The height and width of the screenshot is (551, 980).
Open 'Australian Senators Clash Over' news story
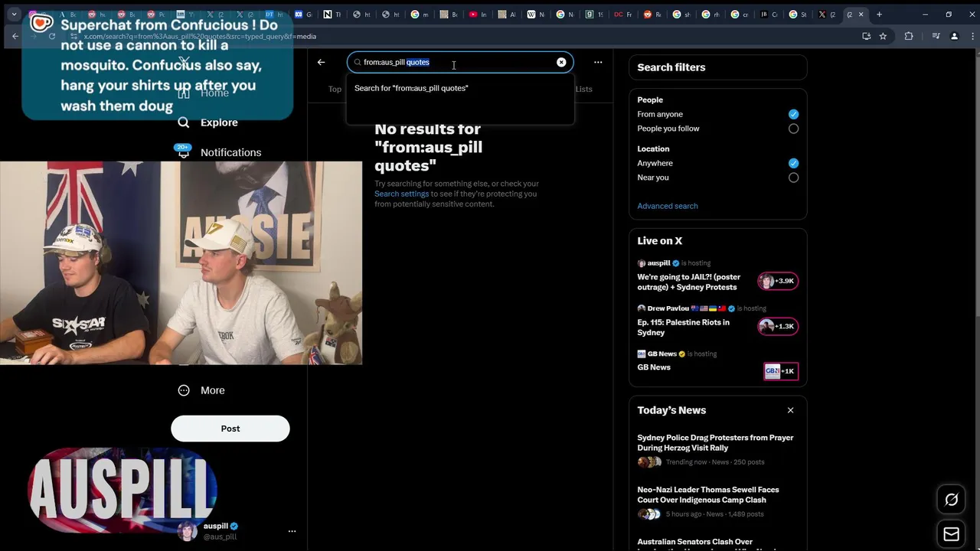coord(695,542)
